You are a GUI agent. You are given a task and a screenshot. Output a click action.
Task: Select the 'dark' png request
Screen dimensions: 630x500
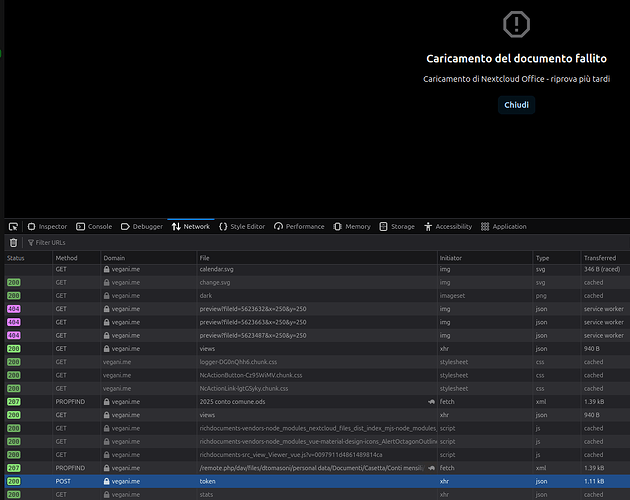pyautogui.click(x=317, y=296)
